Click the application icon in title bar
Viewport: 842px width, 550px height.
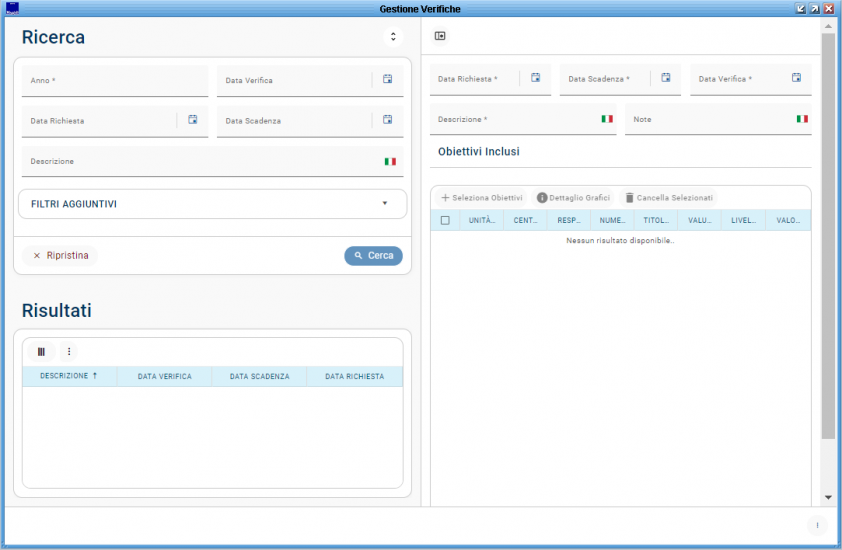point(12,8)
